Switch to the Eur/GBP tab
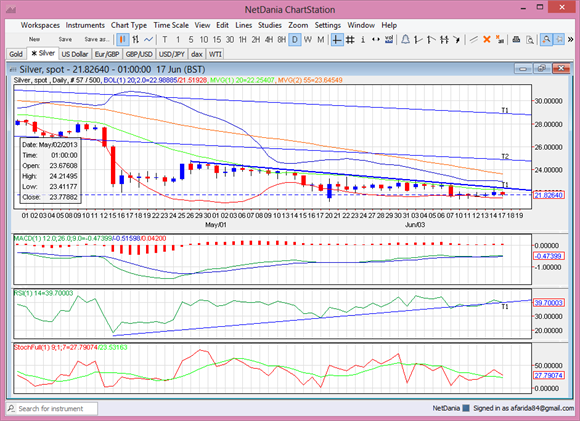This screenshot has height=421, width=580. (x=107, y=54)
